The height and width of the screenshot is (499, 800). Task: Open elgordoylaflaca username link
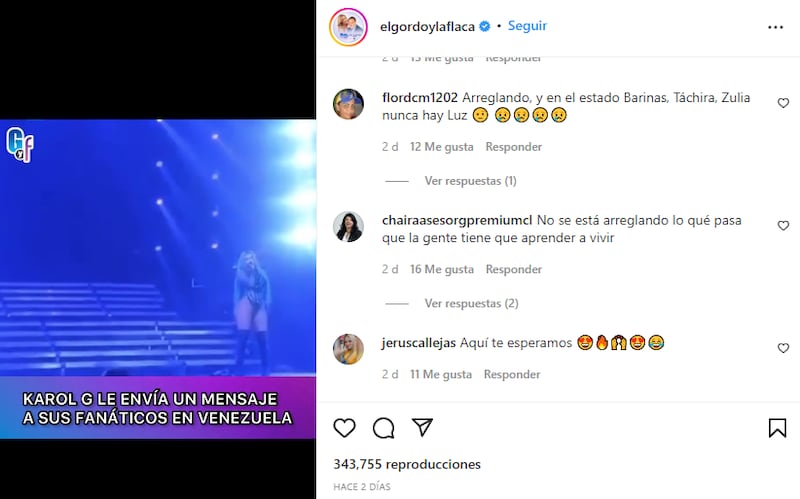pos(428,27)
